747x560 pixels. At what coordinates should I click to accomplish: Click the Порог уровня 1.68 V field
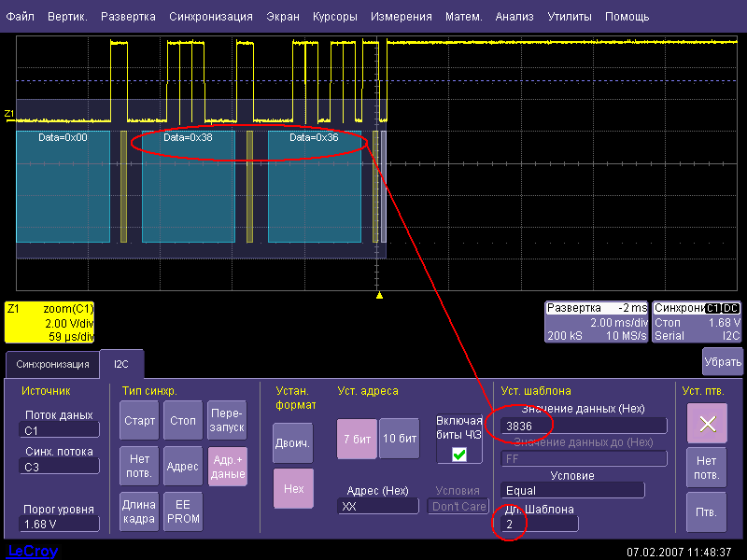tap(60, 524)
